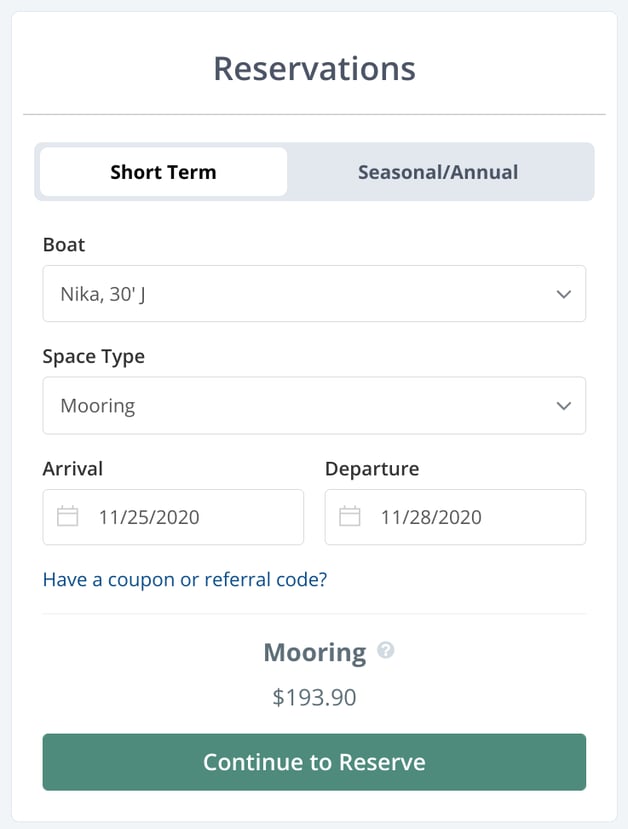Click the Arrival date input field
The height and width of the screenshot is (829, 628).
(x=172, y=516)
